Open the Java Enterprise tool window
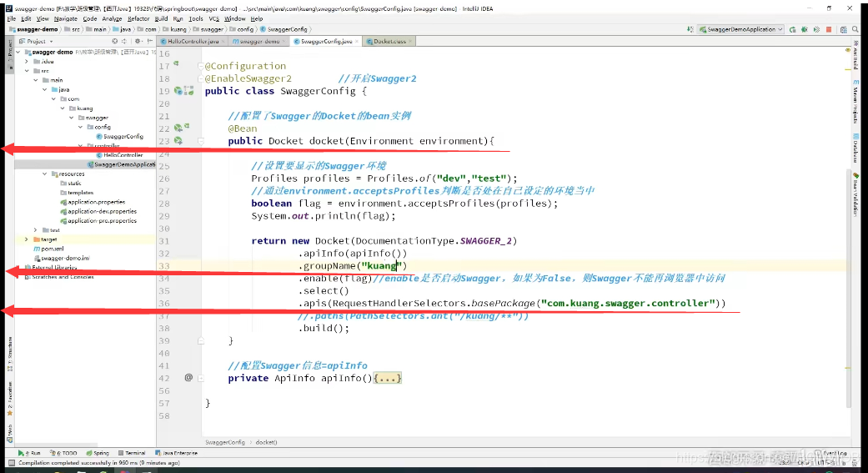This screenshot has width=868, height=473. [176, 453]
